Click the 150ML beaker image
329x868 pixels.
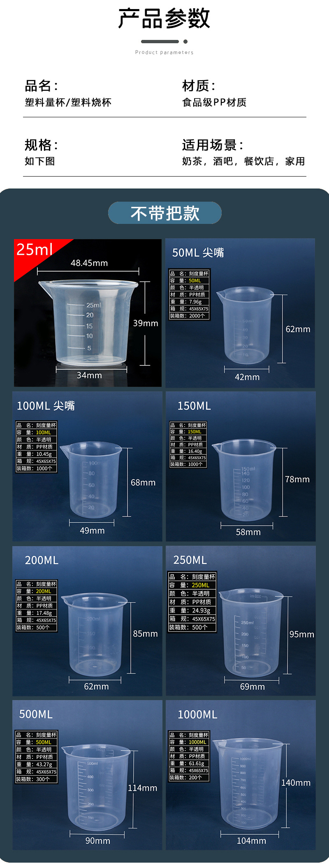(x=241, y=466)
